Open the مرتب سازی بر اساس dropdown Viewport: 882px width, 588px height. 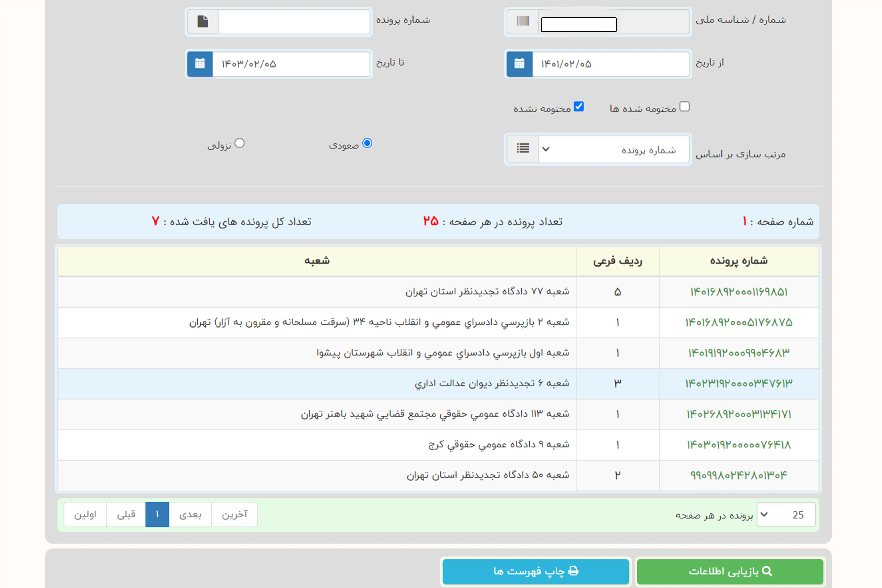tap(614, 149)
